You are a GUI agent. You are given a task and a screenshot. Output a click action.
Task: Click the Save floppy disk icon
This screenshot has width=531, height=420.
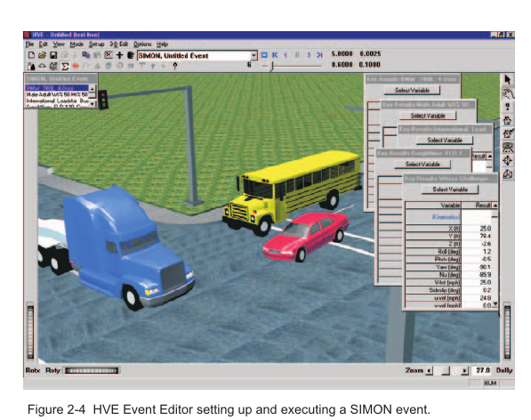53,55
